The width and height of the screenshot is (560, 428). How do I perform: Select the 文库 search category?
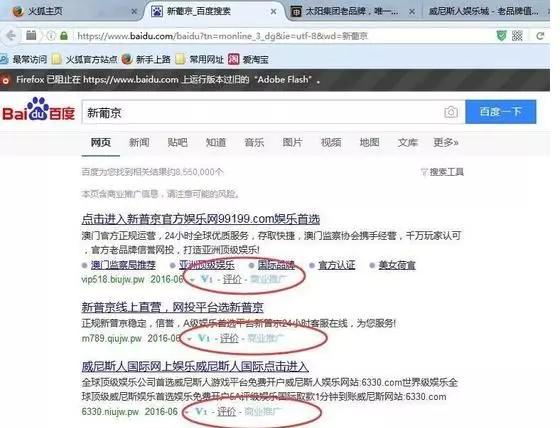click(x=408, y=143)
